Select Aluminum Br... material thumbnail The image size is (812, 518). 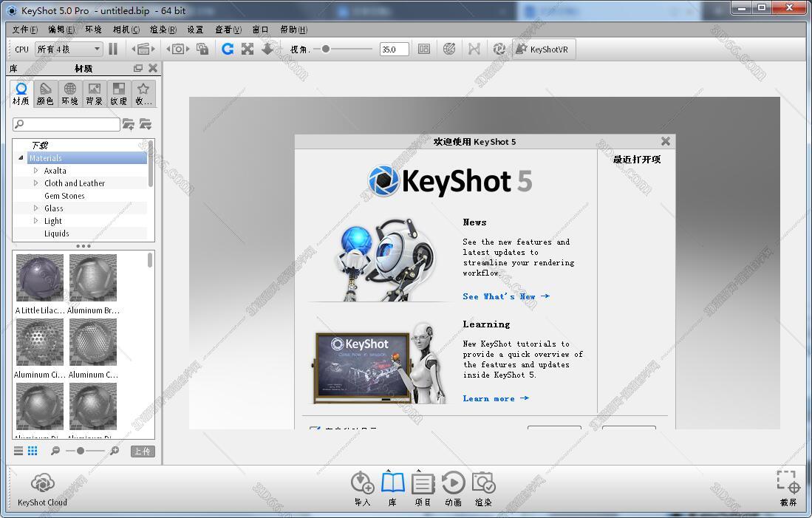pyautogui.click(x=93, y=278)
